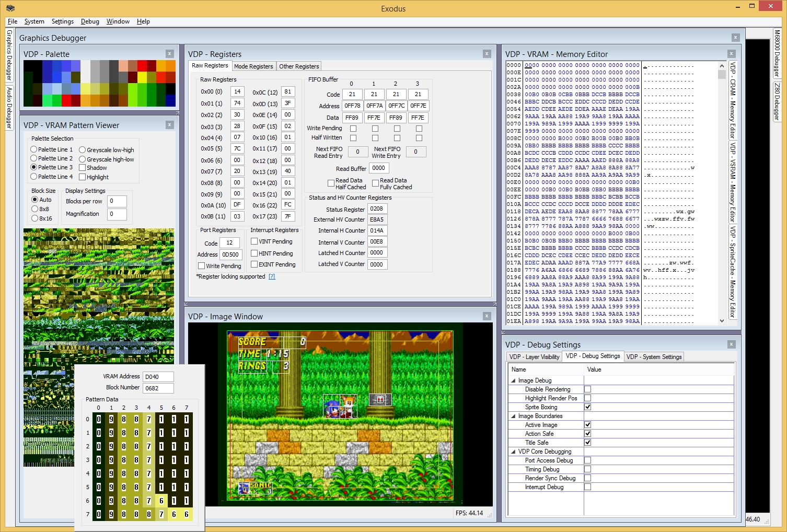Viewport: 787px width, 532px height.
Task: Close the VDP - Debug Settings panel
Action: click(x=731, y=344)
